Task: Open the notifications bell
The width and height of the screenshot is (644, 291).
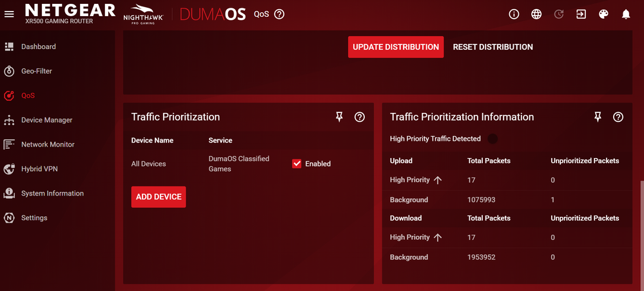Action: click(x=625, y=14)
